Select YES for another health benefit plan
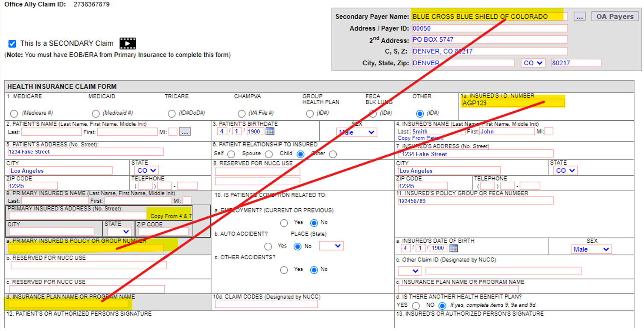Screen dimensions: 644x331 point(415,305)
